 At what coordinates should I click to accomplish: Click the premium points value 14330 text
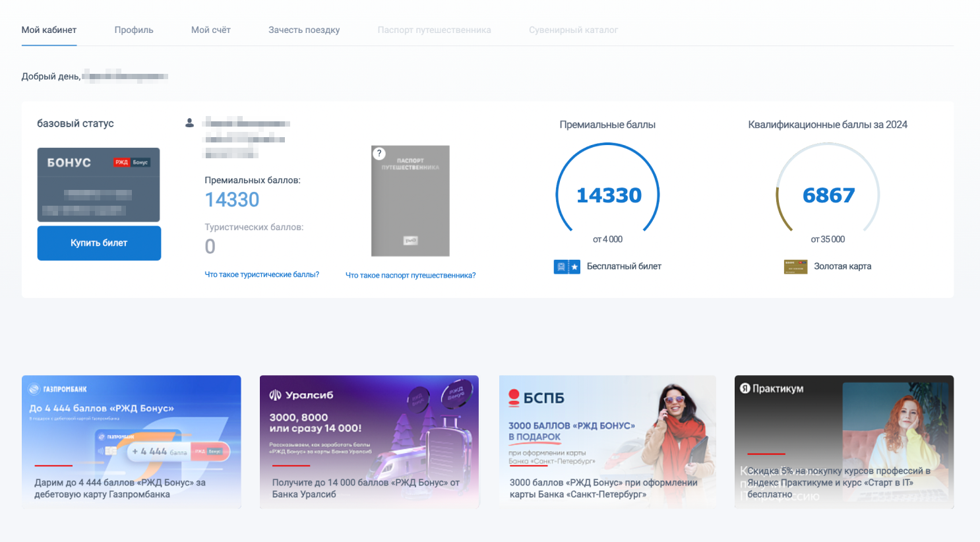(232, 200)
